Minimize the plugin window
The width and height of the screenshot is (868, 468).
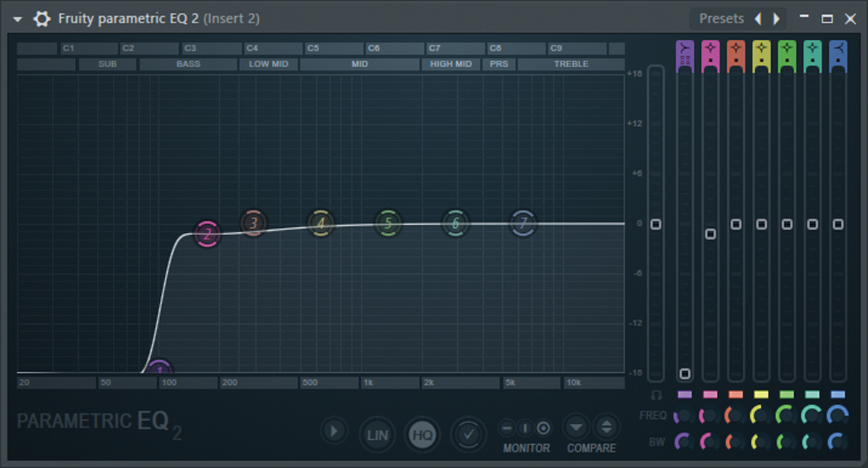[804, 16]
